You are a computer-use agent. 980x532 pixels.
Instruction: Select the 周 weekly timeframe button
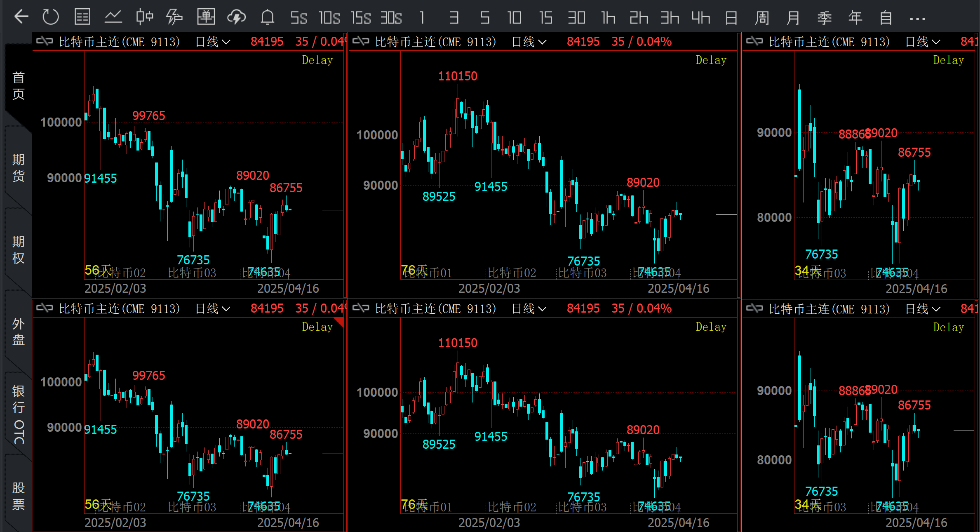[761, 18]
